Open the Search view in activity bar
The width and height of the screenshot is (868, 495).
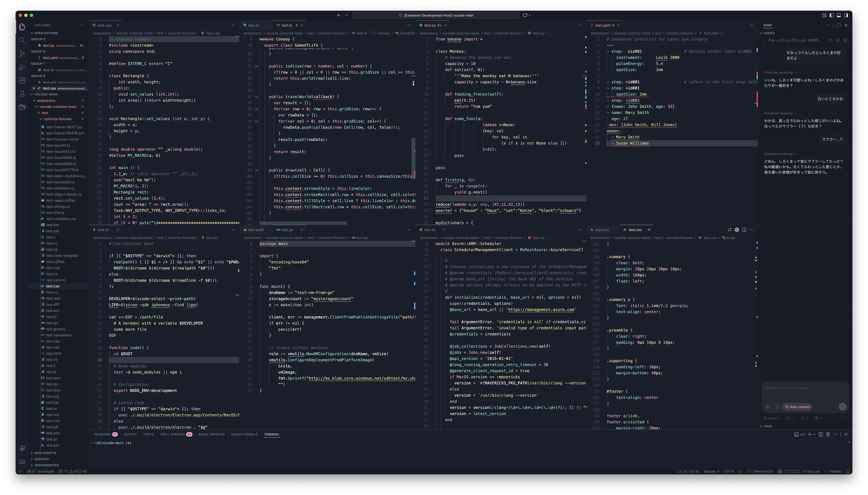click(x=22, y=40)
